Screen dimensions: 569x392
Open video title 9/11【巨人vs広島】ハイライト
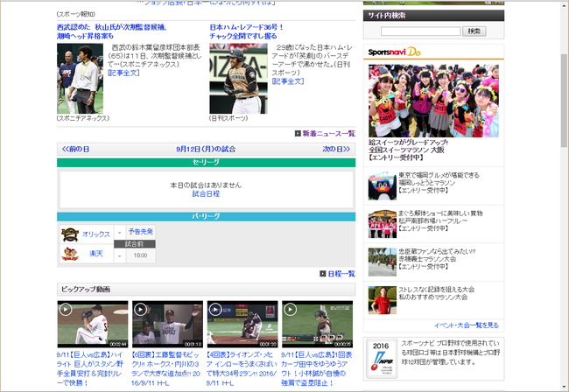pos(90,368)
